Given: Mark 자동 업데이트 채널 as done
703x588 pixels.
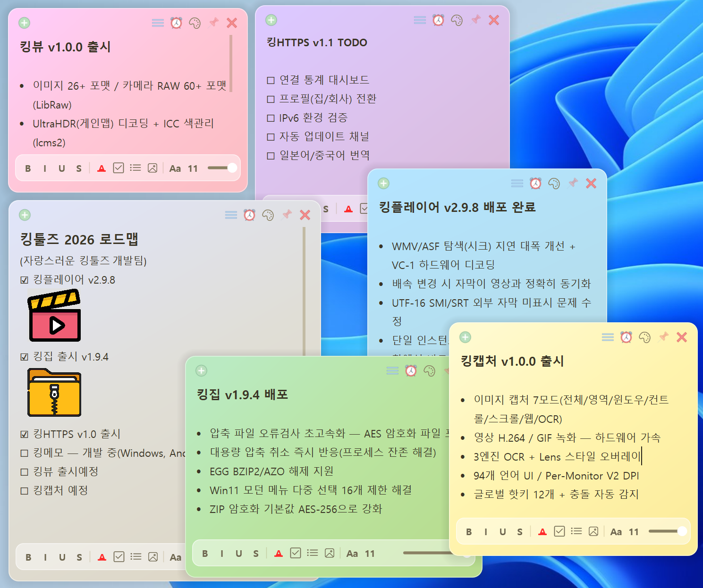Looking at the screenshot, I should pyautogui.click(x=271, y=137).
